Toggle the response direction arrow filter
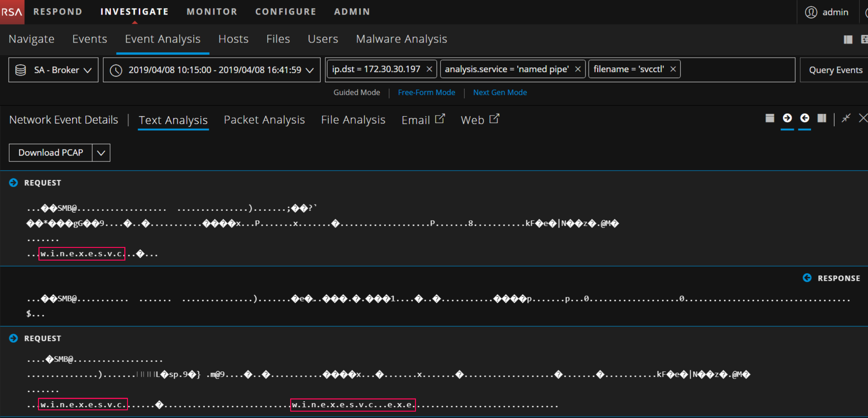 tap(805, 119)
